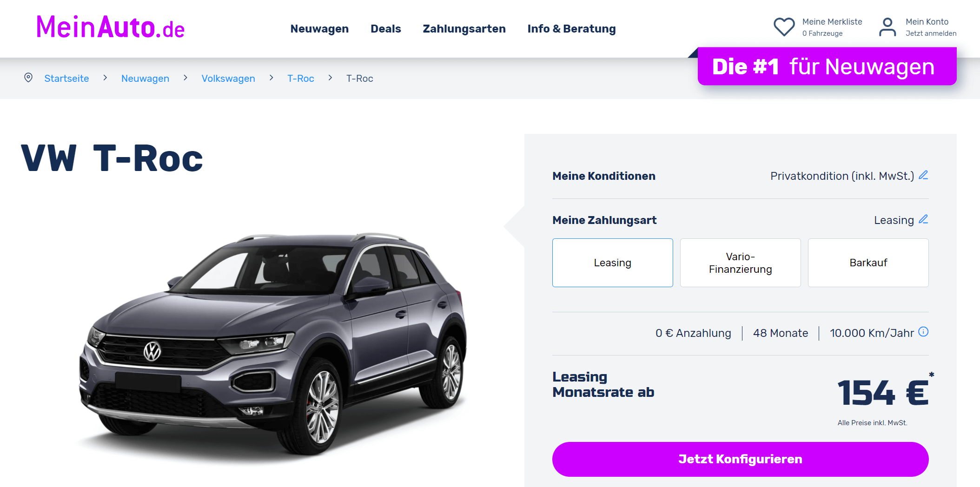
Task: Click the location pin breadcrumb icon
Action: click(x=28, y=78)
